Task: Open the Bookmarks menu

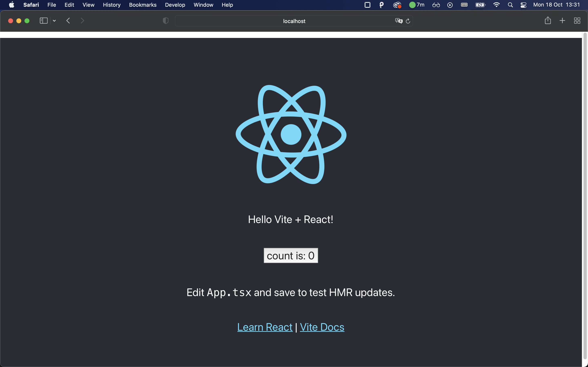Action: point(143,5)
